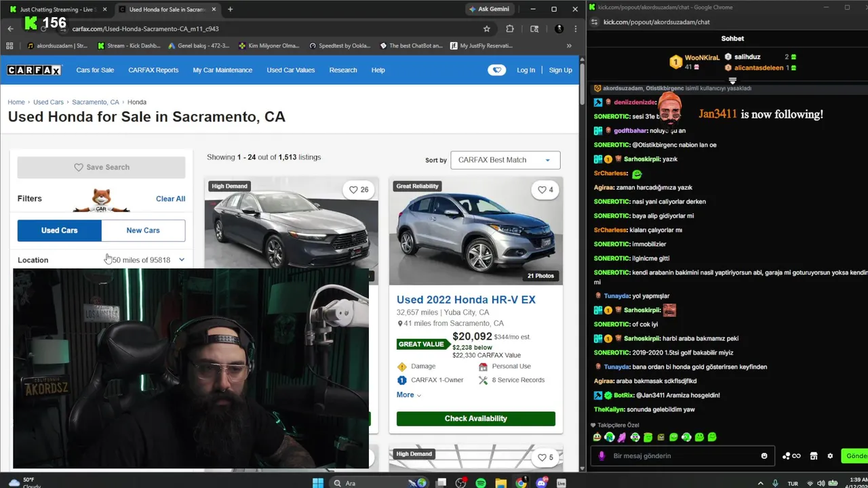Click the TUR language indicator in system tray

793,483
